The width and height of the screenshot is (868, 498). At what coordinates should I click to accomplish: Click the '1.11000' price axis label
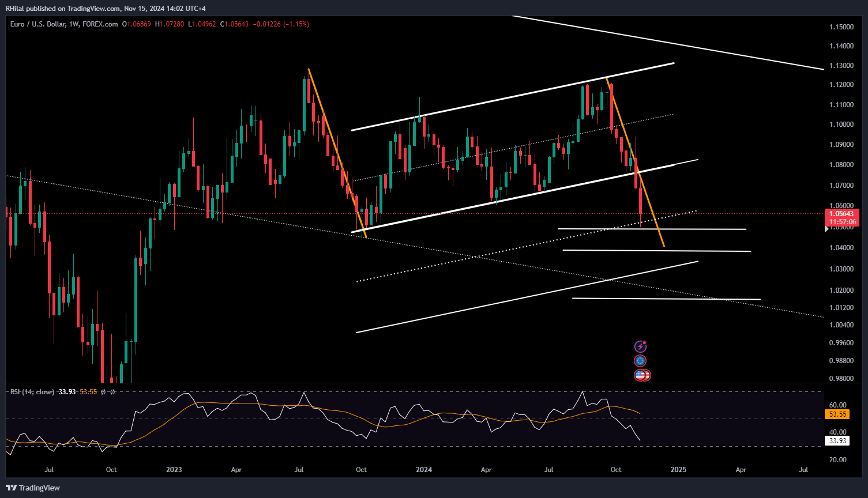click(x=841, y=105)
